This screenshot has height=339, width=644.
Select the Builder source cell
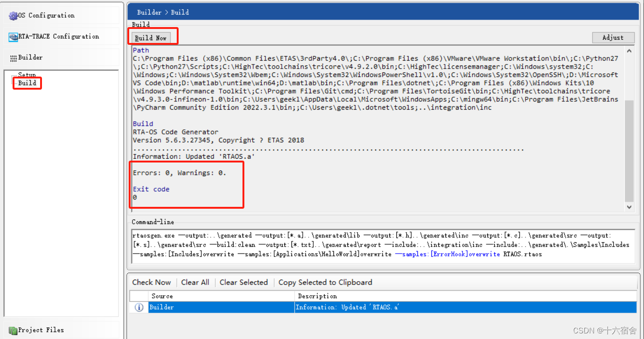(x=222, y=307)
